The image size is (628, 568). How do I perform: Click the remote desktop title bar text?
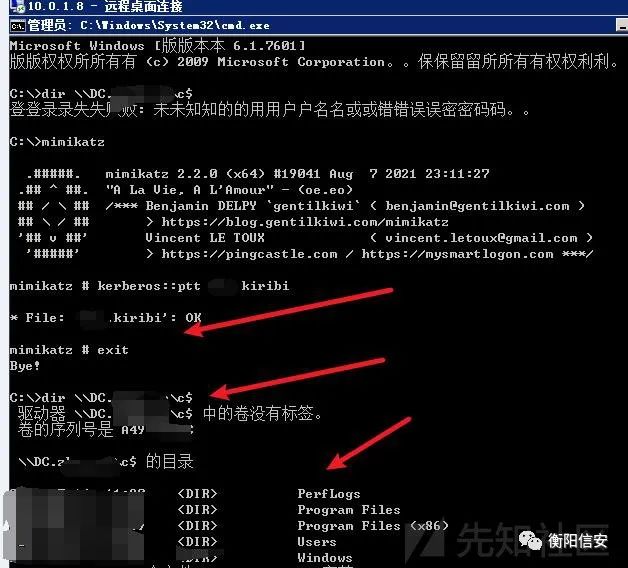pyautogui.click(x=105, y=6)
